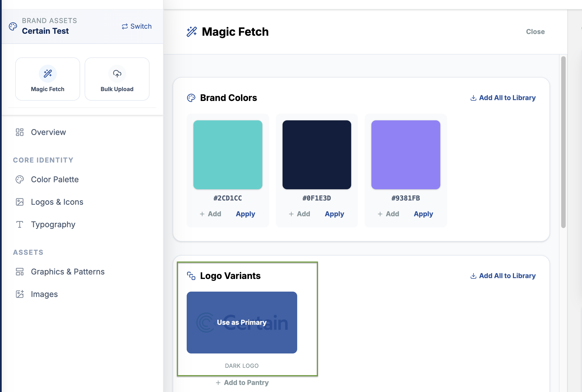
Task: Click the Logo Variants section icon
Action: (x=191, y=276)
